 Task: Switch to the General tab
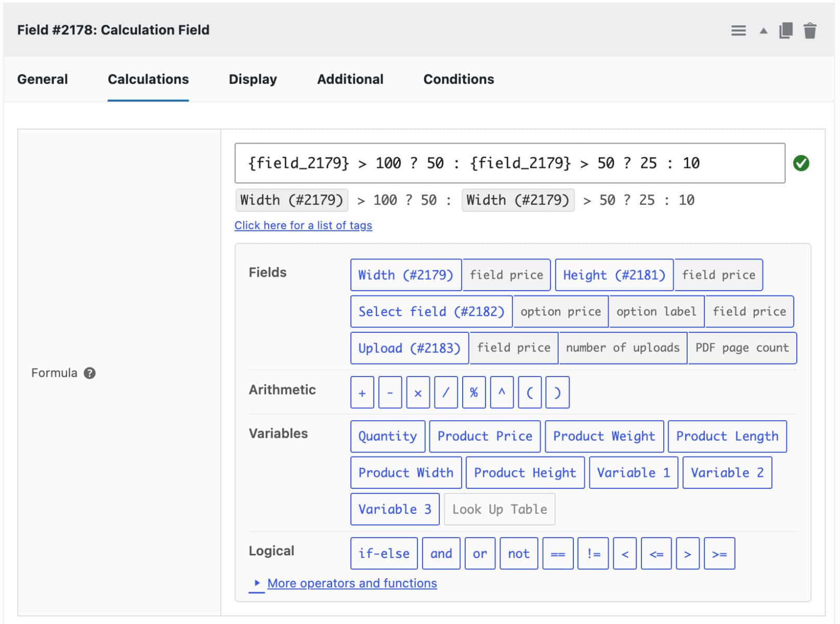click(x=43, y=79)
